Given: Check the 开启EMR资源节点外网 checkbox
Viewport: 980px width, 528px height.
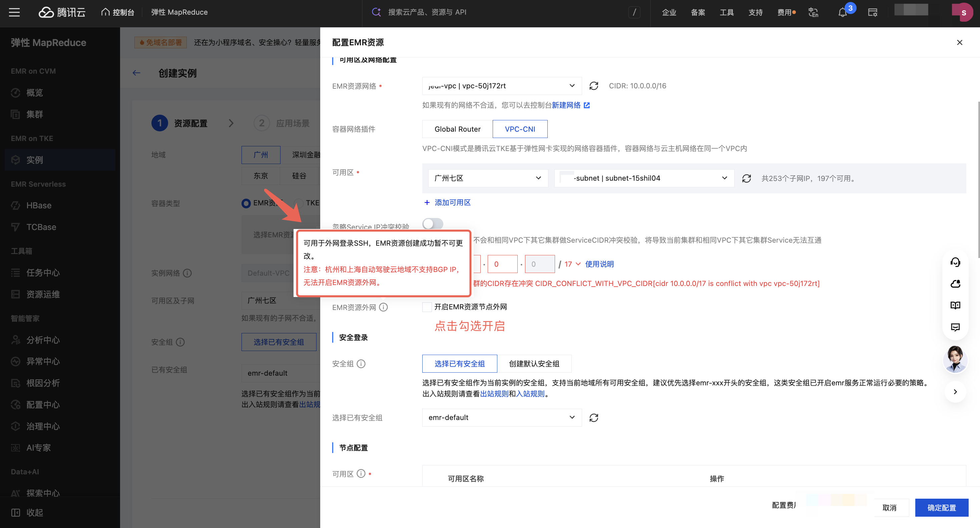Looking at the screenshot, I should pos(427,307).
